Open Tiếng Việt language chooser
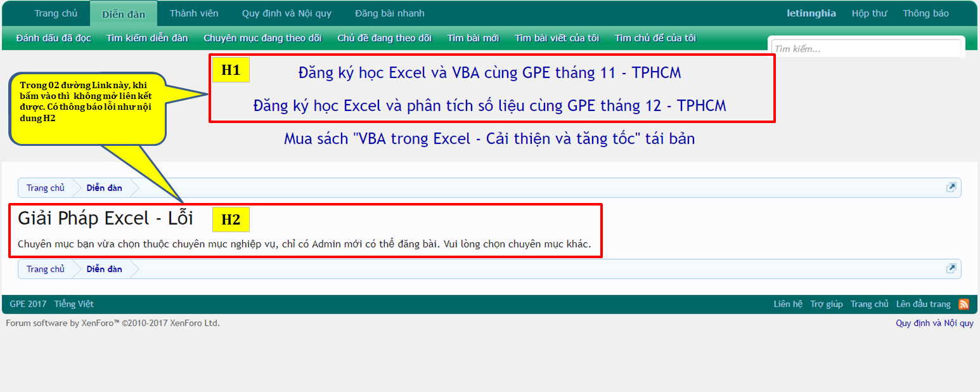 74,304
